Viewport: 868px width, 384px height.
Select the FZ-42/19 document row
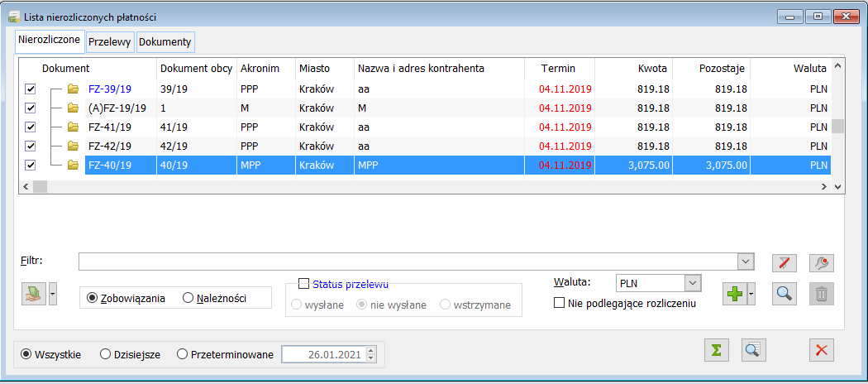(425, 146)
